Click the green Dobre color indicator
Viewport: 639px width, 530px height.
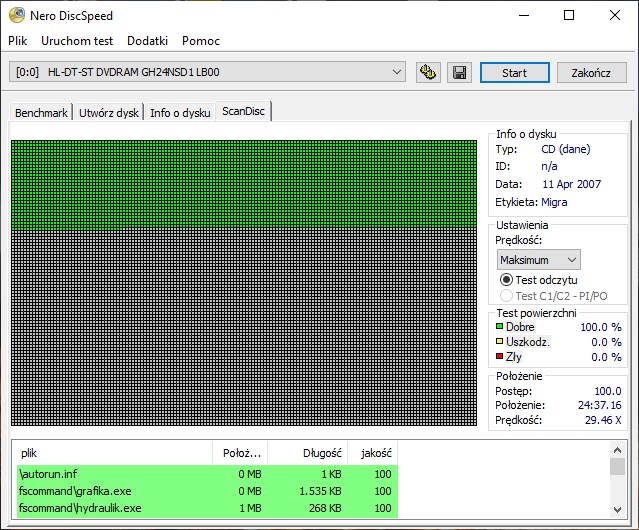[500, 327]
